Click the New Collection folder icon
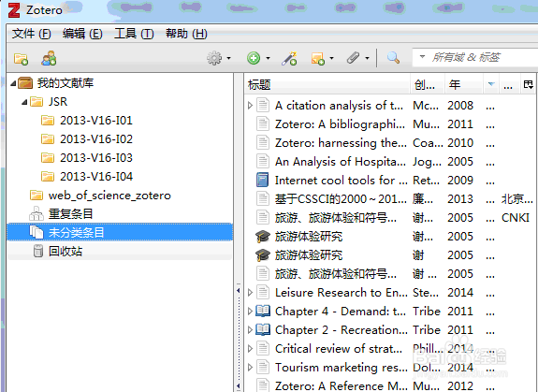The height and width of the screenshot is (392, 538). (x=21, y=59)
